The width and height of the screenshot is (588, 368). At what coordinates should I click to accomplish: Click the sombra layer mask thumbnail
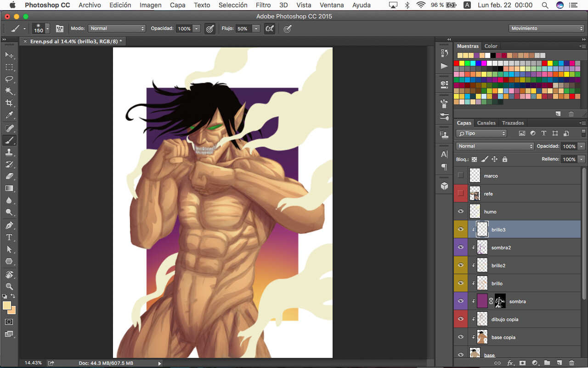coord(500,301)
